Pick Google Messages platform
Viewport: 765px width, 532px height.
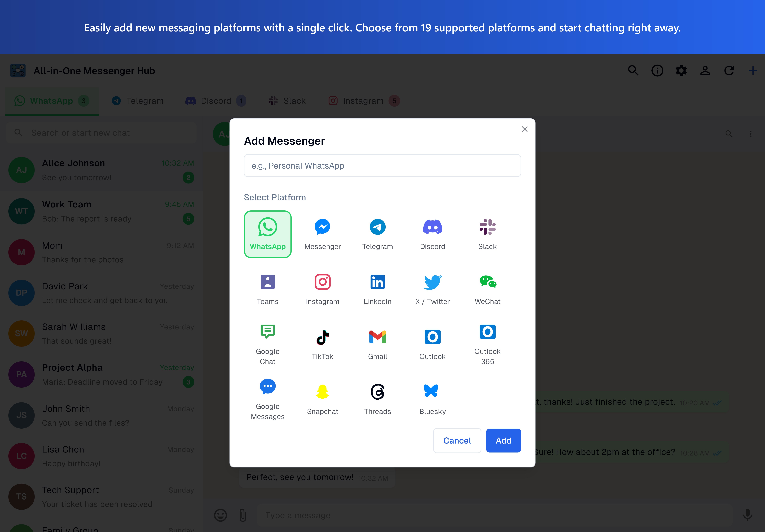click(x=268, y=399)
